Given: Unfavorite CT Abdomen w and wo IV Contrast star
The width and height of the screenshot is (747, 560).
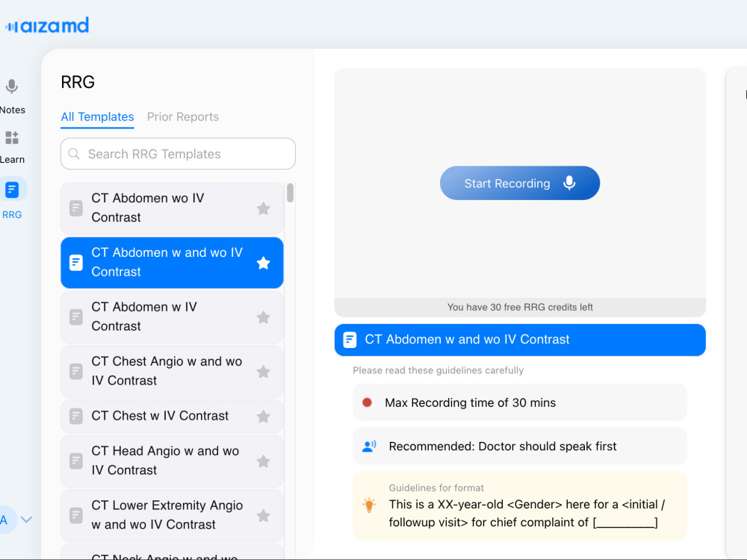Looking at the screenshot, I should pyautogui.click(x=264, y=263).
